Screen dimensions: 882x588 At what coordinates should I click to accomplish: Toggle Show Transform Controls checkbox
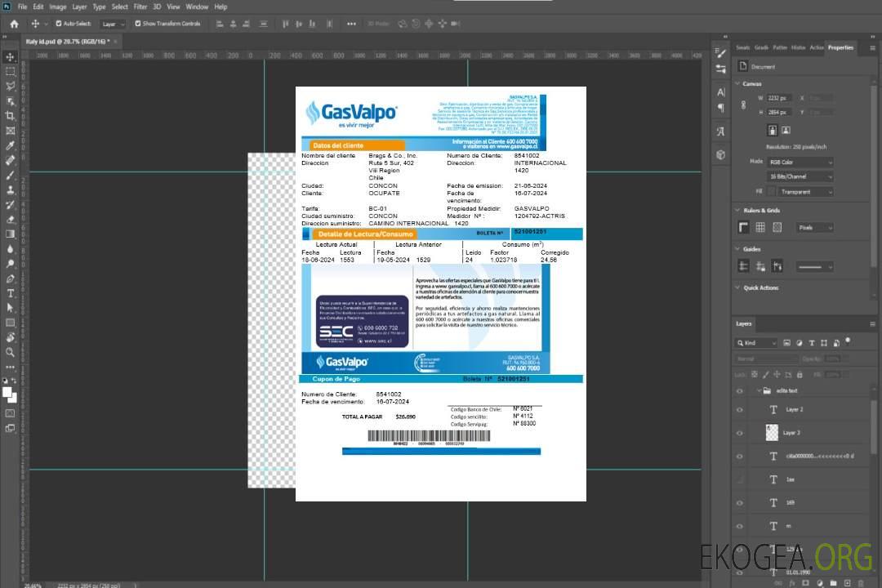point(138,24)
